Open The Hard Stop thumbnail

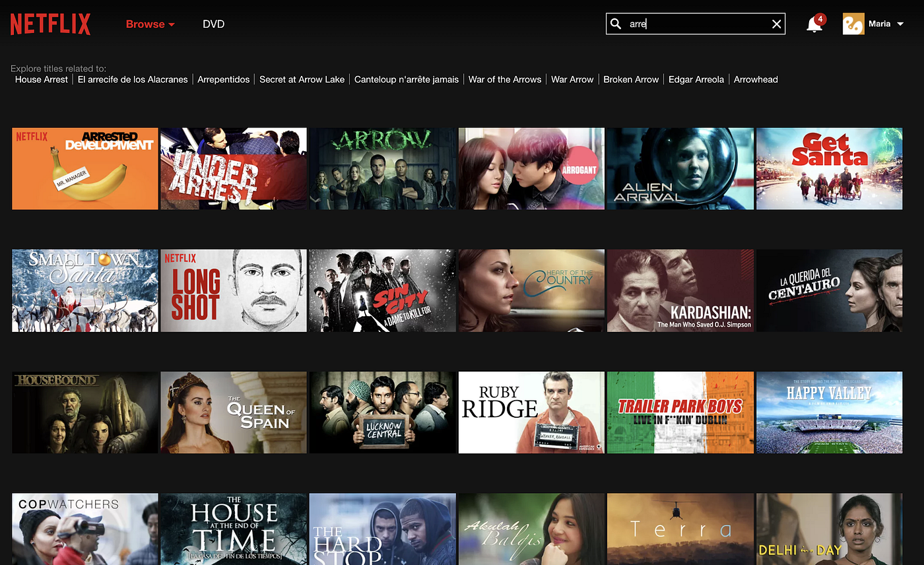pyautogui.click(x=383, y=529)
